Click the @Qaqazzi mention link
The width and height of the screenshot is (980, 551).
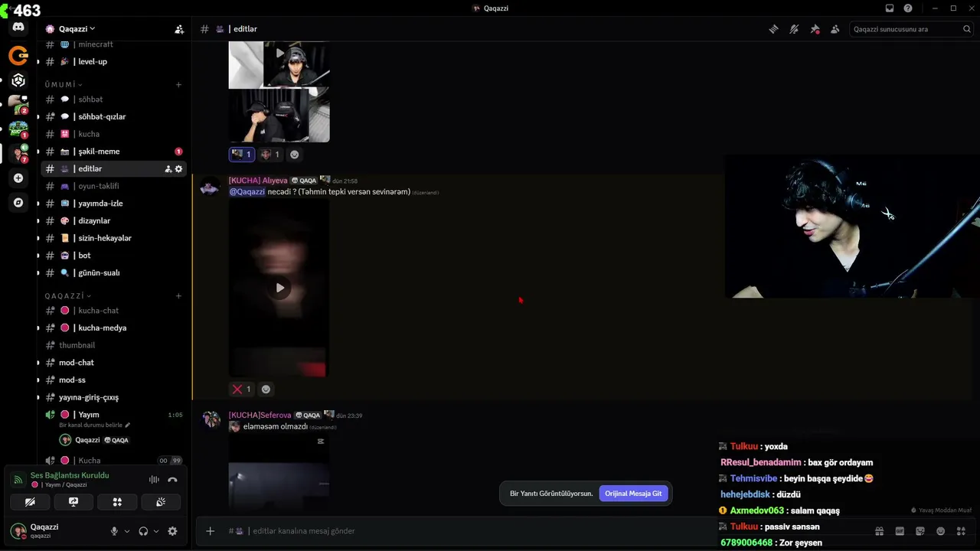(247, 192)
